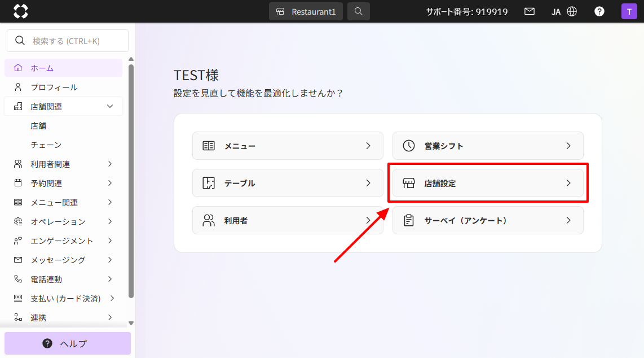644x358 pixels.
Task: Click the clock icon on 営業シフト card
Action: click(409, 146)
